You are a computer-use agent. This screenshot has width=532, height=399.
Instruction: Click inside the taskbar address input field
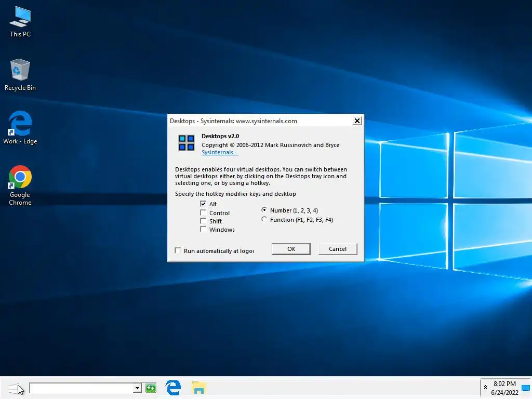tap(82, 388)
